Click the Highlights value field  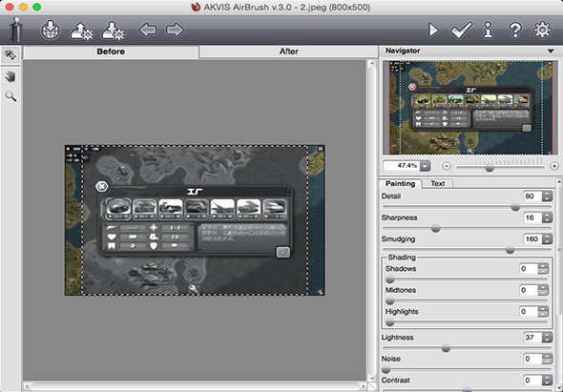point(529,312)
